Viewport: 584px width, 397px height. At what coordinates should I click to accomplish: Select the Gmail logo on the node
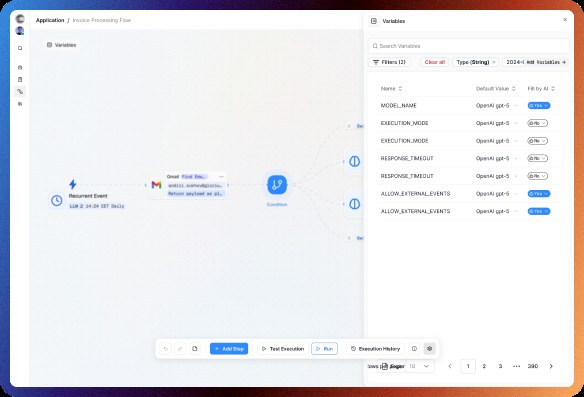point(156,185)
